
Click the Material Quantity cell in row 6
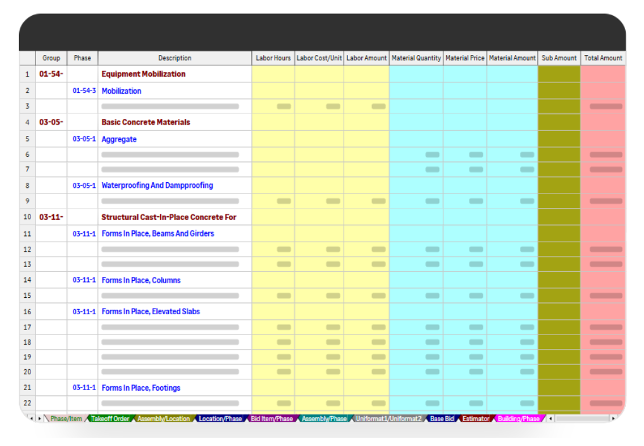pyautogui.click(x=416, y=155)
